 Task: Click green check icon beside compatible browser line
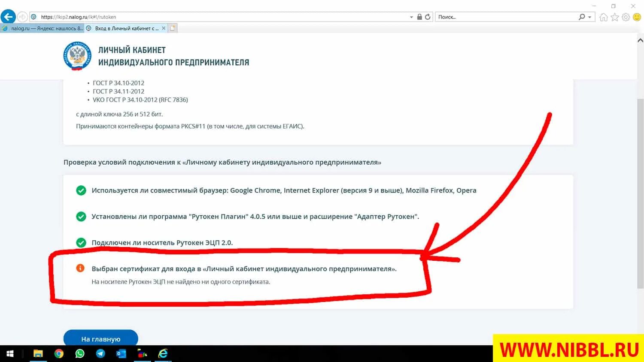pos(81,190)
